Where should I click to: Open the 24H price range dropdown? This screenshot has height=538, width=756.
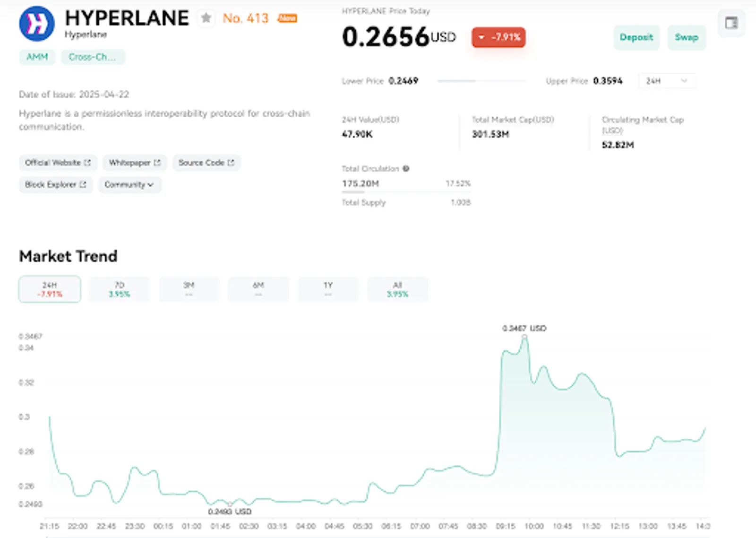(x=667, y=81)
